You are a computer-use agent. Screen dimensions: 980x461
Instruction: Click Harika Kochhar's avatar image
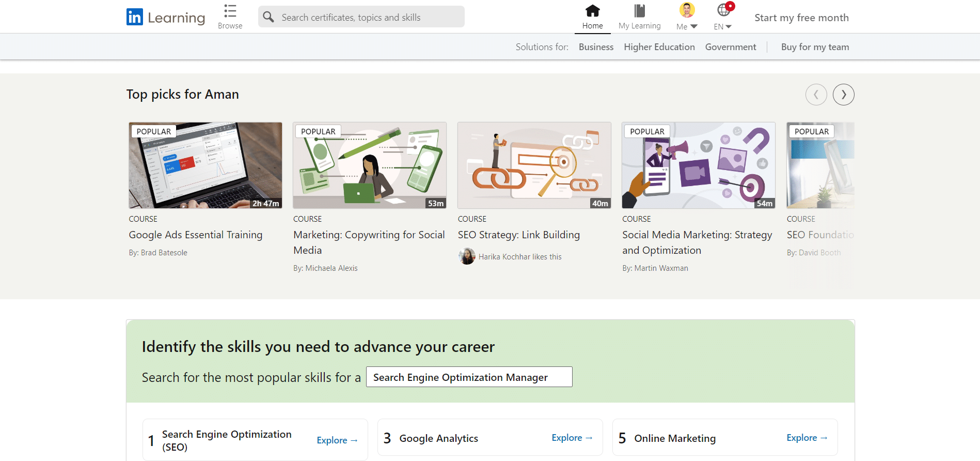(467, 256)
